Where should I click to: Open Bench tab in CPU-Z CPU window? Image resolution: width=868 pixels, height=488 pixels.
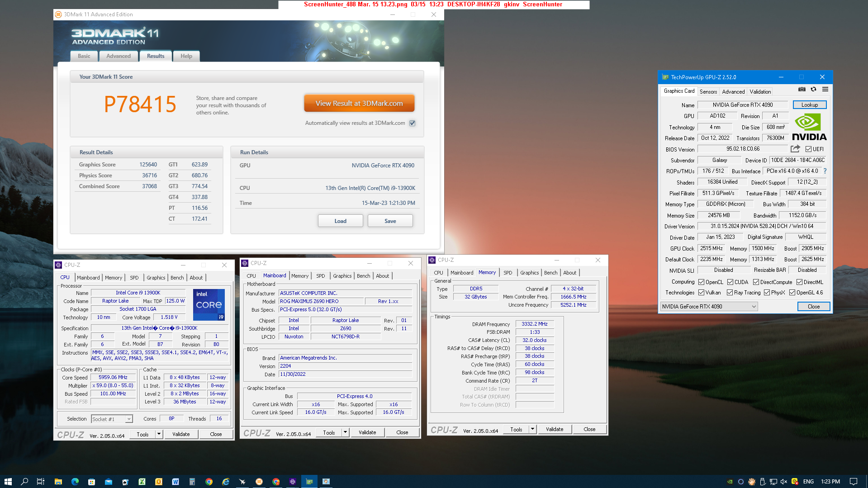tap(177, 278)
